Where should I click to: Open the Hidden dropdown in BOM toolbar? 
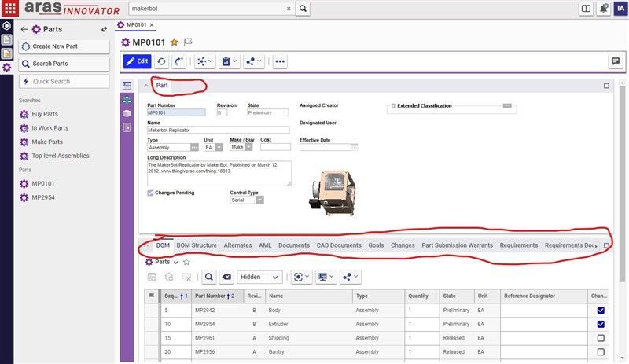pos(260,277)
